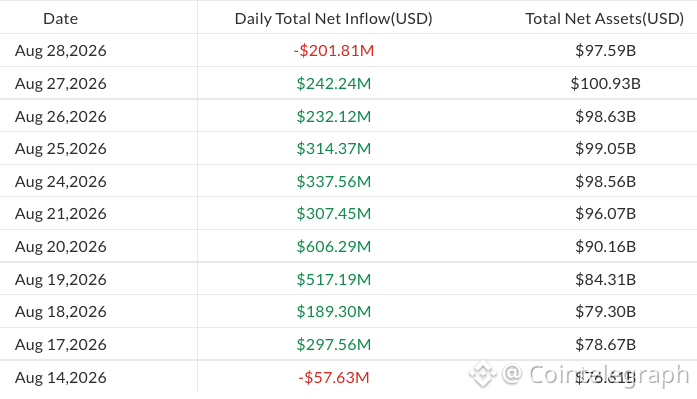Click the Daily Total Net Inflow header
697x399 pixels.
(333, 19)
